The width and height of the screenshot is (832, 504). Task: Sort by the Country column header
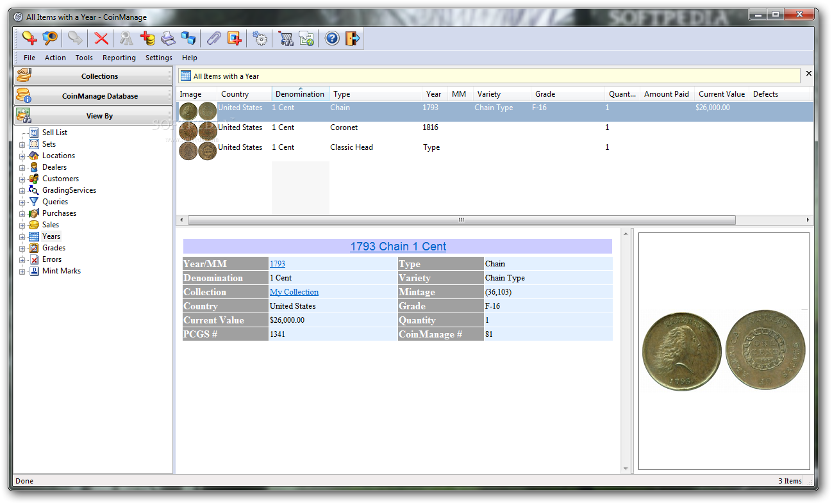(x=244, y=94)
